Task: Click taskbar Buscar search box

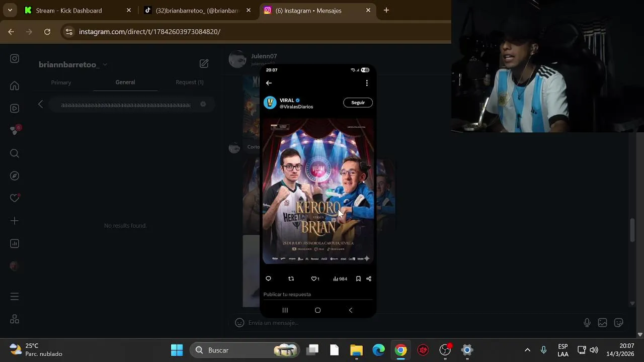Action: point(246,350)
